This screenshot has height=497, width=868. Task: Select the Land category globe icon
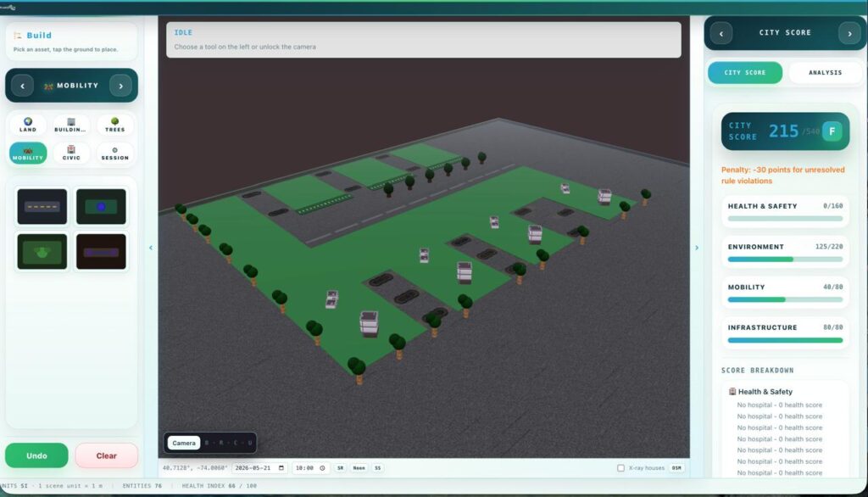point(28,121)
